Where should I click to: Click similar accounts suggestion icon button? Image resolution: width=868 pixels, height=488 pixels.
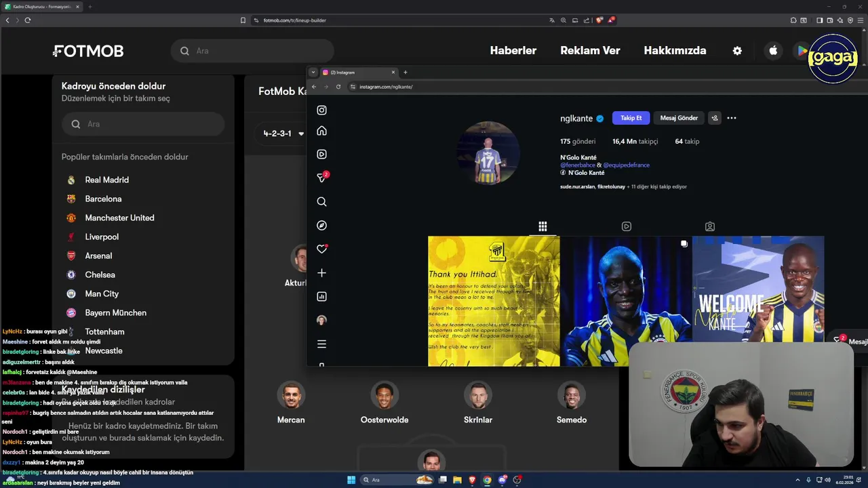(714, 118)
